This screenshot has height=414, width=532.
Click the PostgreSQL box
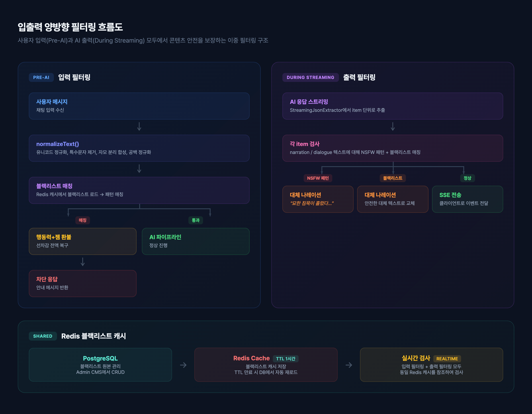(100, 365)
